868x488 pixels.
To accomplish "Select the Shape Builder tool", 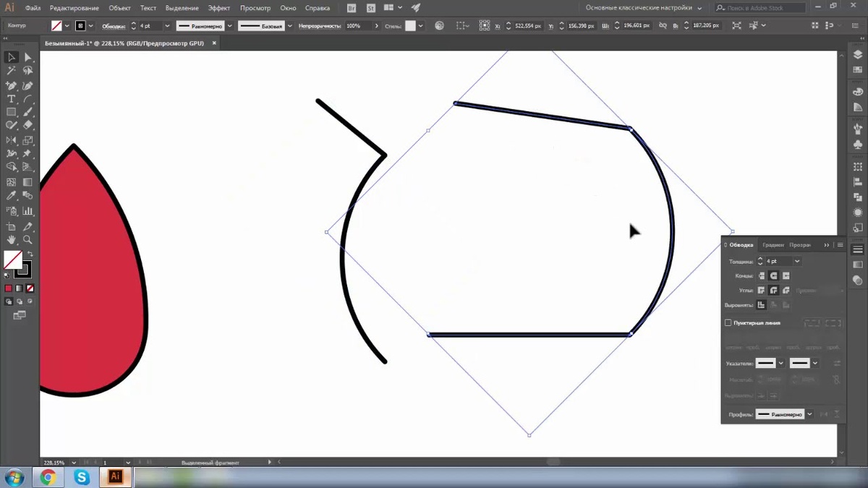I will [x=12, y=168].
